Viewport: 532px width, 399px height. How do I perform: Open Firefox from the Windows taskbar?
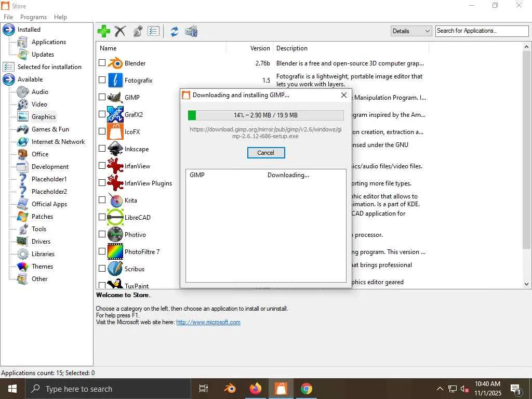pos(256,389)
